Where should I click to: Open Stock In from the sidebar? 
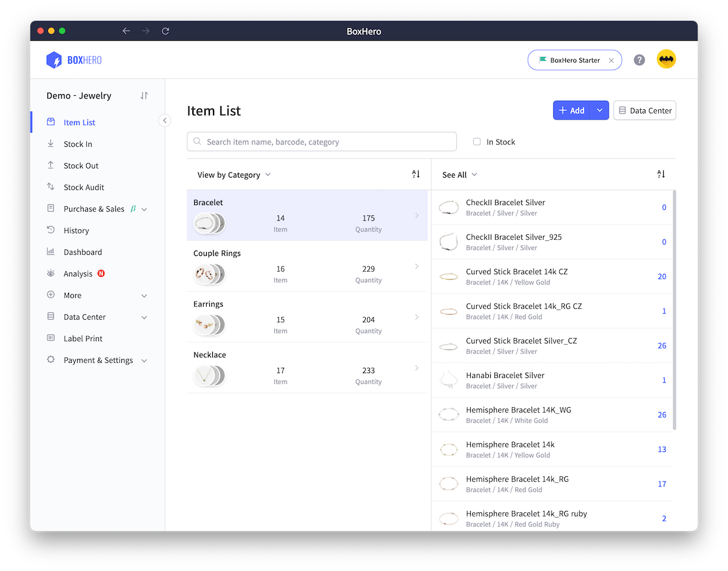pyautogui.click(x=79, y=144)
